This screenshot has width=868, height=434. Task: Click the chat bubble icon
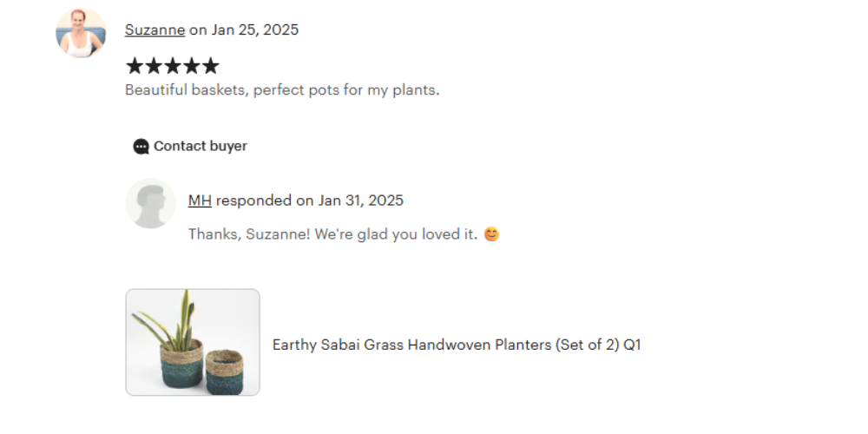(141, 147)
